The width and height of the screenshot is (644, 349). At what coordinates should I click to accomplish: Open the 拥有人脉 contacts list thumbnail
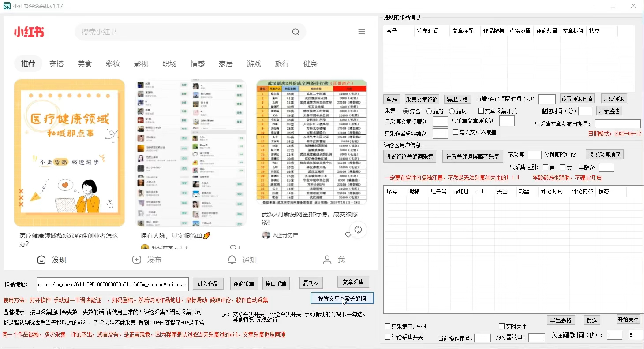click(x=191, y=153)
